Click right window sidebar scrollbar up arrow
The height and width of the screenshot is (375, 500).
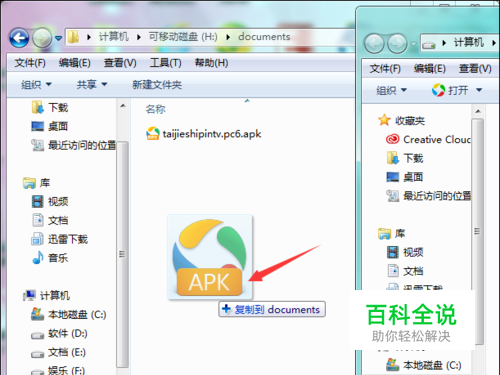[x=478, y=111]
